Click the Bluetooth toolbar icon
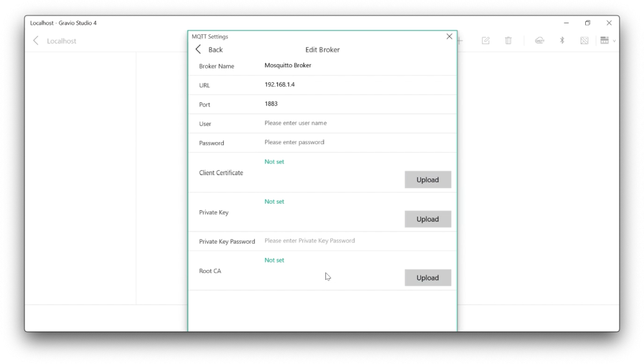Viewport: 644px width, 364px height. 562,40
